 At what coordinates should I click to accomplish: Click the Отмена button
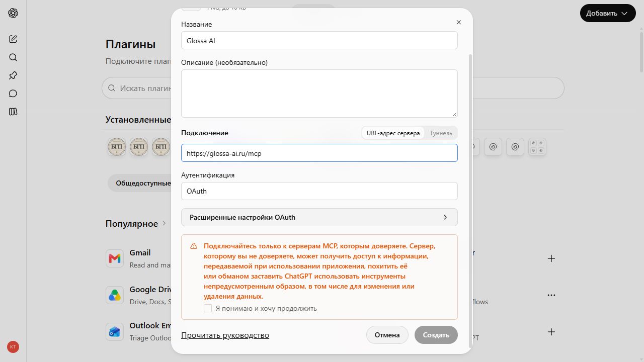click(x=387, y=335)
